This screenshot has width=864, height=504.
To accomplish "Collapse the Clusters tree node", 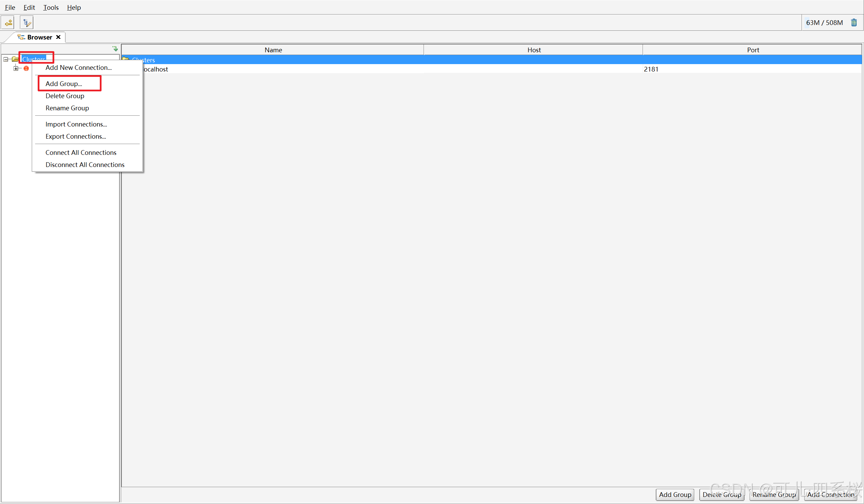I will 5,59.
